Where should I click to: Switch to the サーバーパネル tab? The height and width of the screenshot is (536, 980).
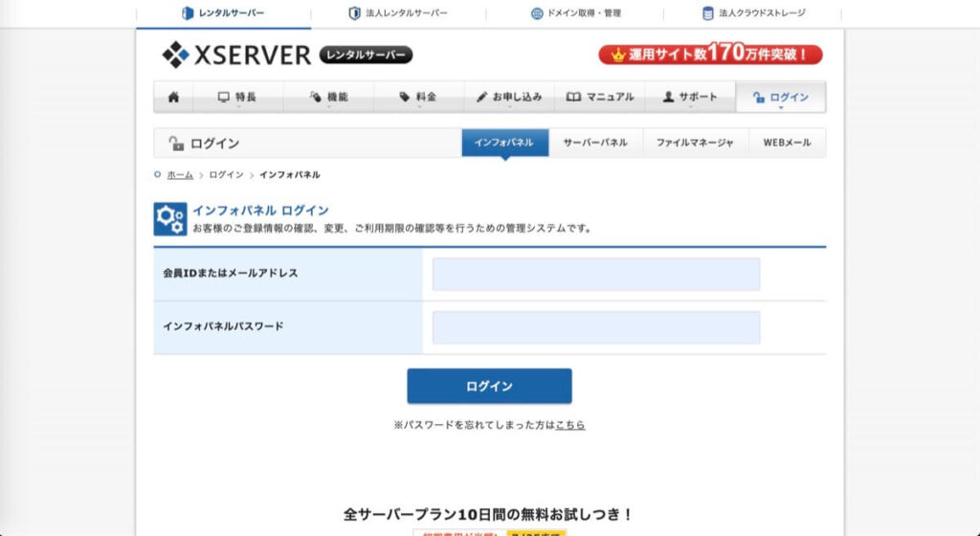595,143
